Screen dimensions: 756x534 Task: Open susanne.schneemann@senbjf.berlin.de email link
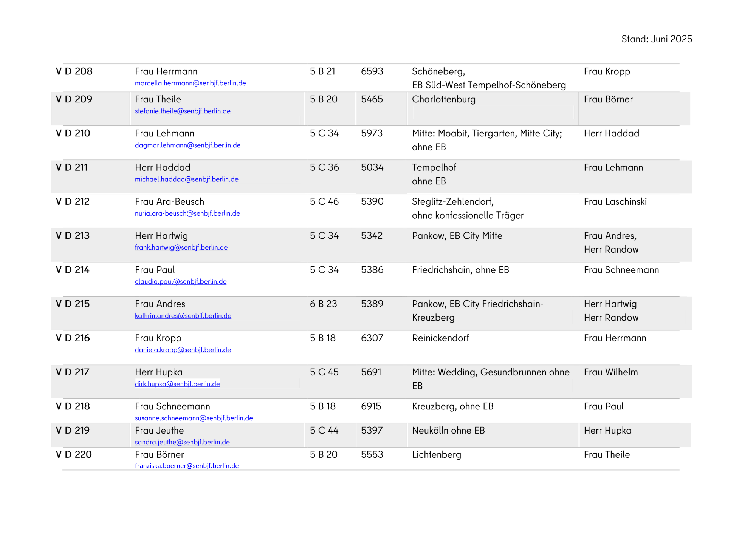(x=194, y=418)
